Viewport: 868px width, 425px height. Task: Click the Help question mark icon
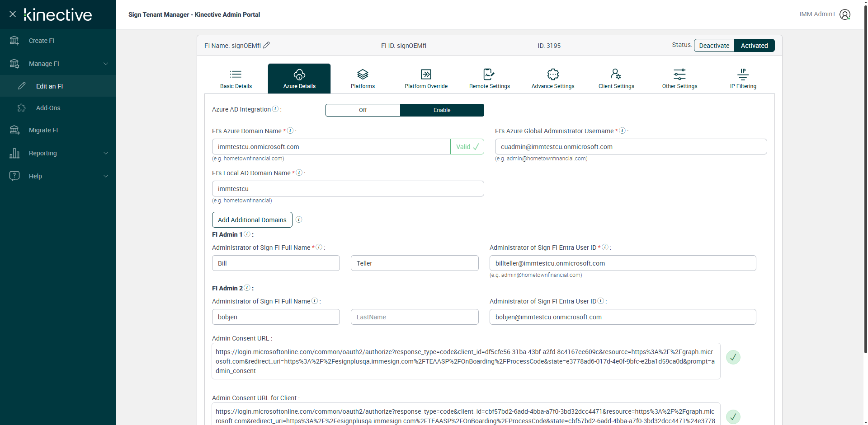[14, 176]
